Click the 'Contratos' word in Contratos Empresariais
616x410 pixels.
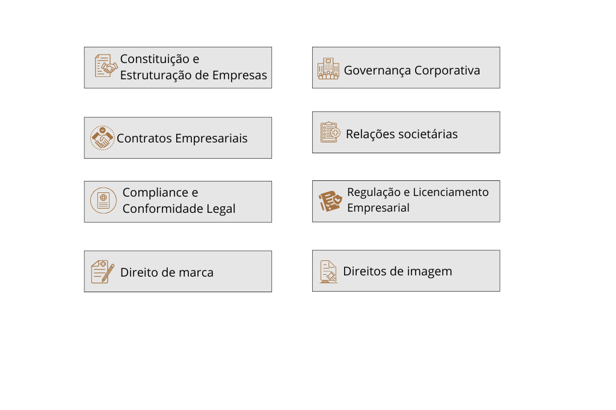144,138
